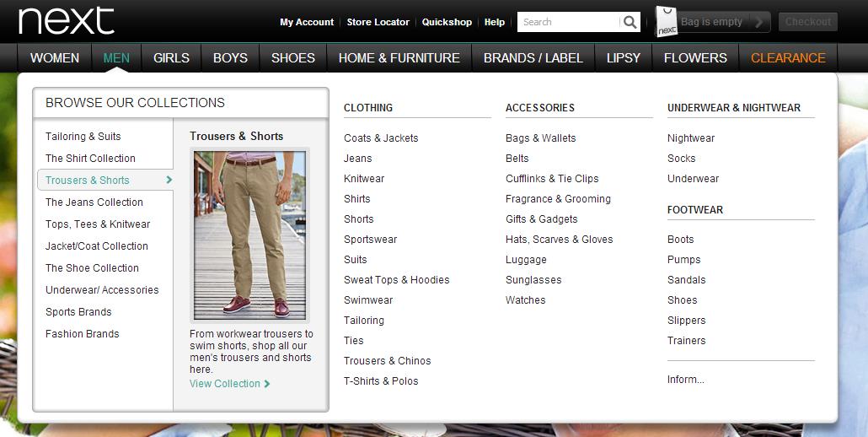The image size is (868, 437).
Task: Click the Checkout button
Action: 807,22
